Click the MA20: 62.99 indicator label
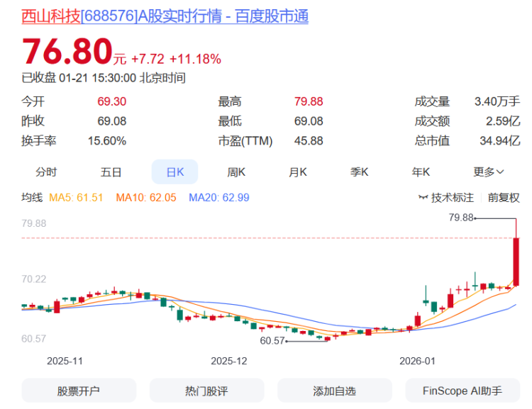The width and height of the screenshot is (532, 409). click(219, 197)
